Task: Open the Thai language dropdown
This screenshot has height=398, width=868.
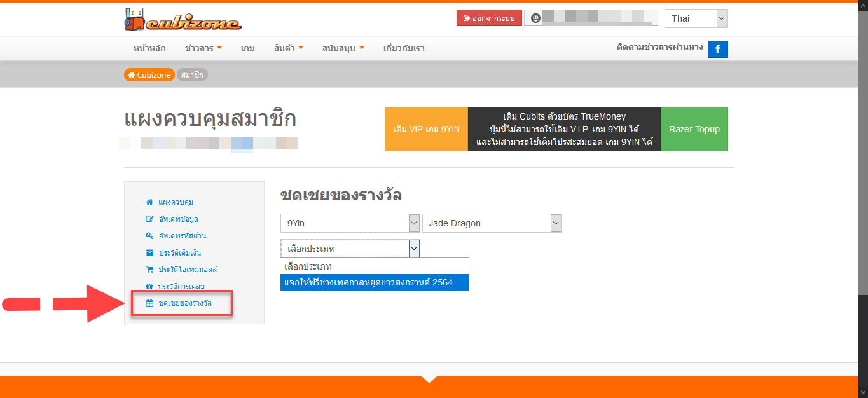Action: [x=696, y=18]
